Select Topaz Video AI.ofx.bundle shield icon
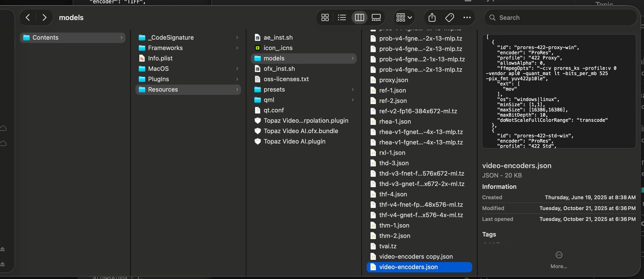The width and height of the screenshot is (644, 279). 257,131
